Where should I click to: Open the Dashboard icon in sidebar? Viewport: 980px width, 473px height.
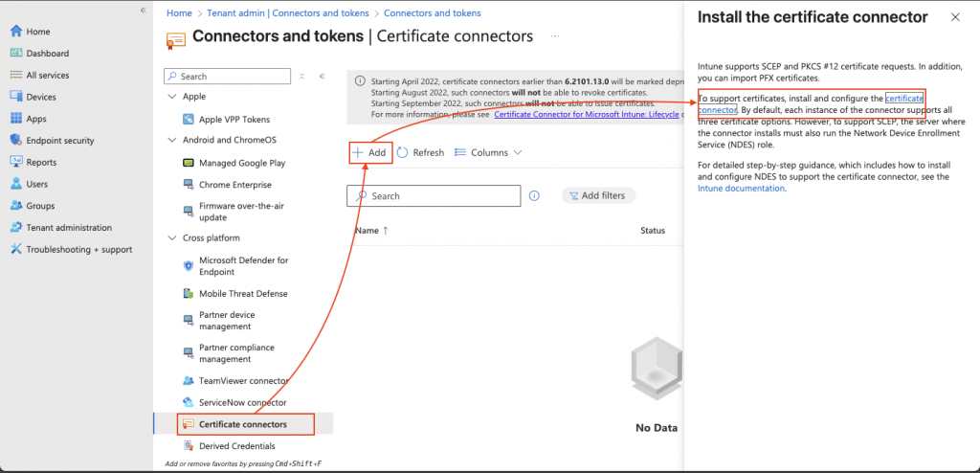[x=16, y=54]
